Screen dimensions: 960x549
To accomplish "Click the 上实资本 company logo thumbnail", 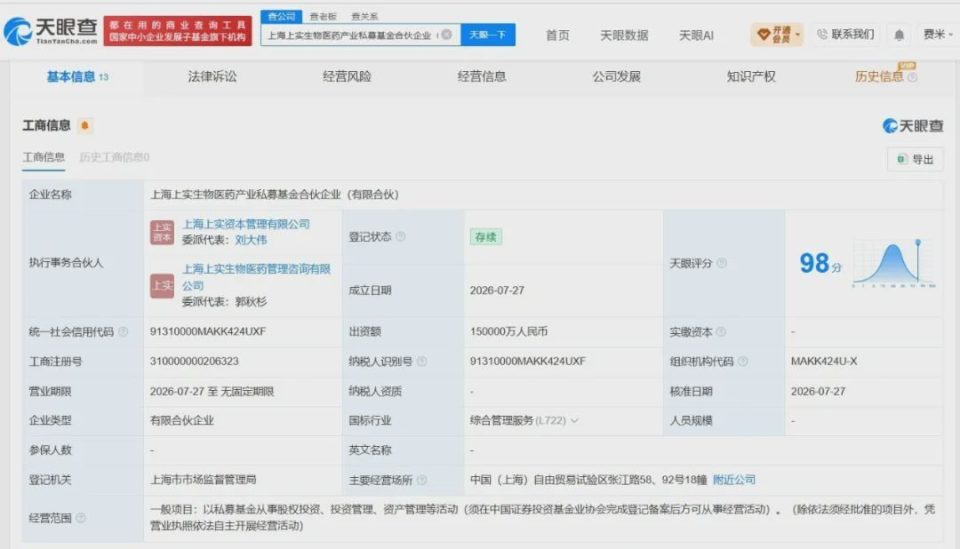I will tap(162, 233).
